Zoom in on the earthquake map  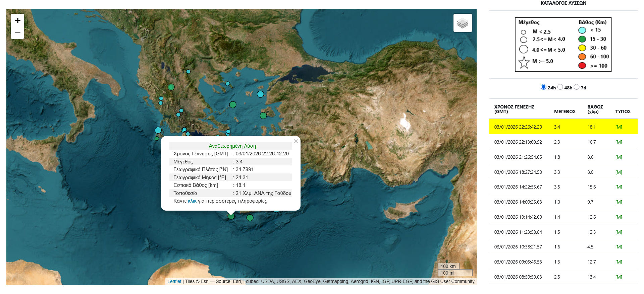tap(17, 20)
